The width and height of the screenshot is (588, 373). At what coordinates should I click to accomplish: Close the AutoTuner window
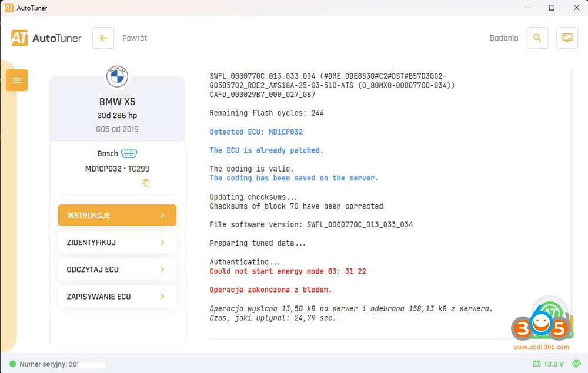click(x=576, y=8)
